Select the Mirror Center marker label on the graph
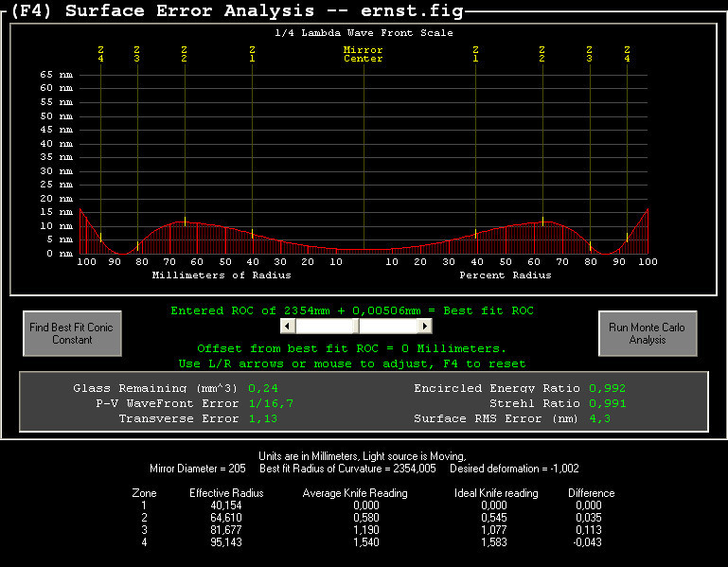The width and height of the screenshot is (728, 567). coord(364,54)
